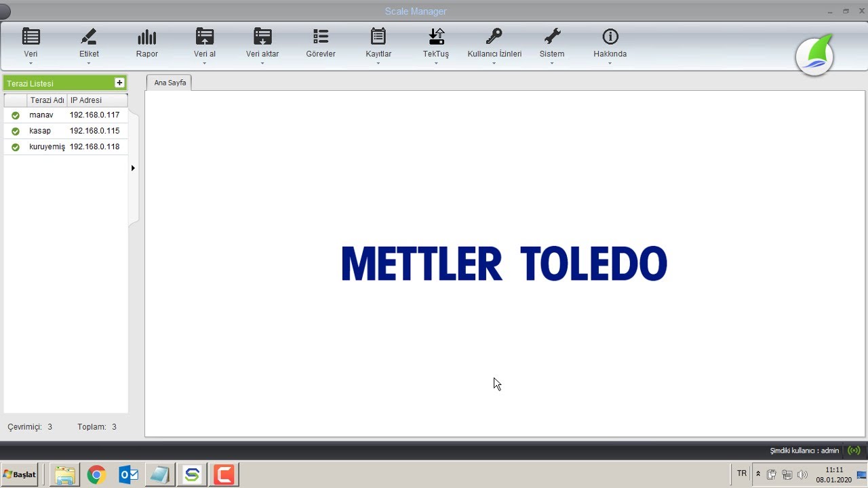Open the orange C app taskbar icon
This screenshot has height=488, width=868.
(224, 475)
